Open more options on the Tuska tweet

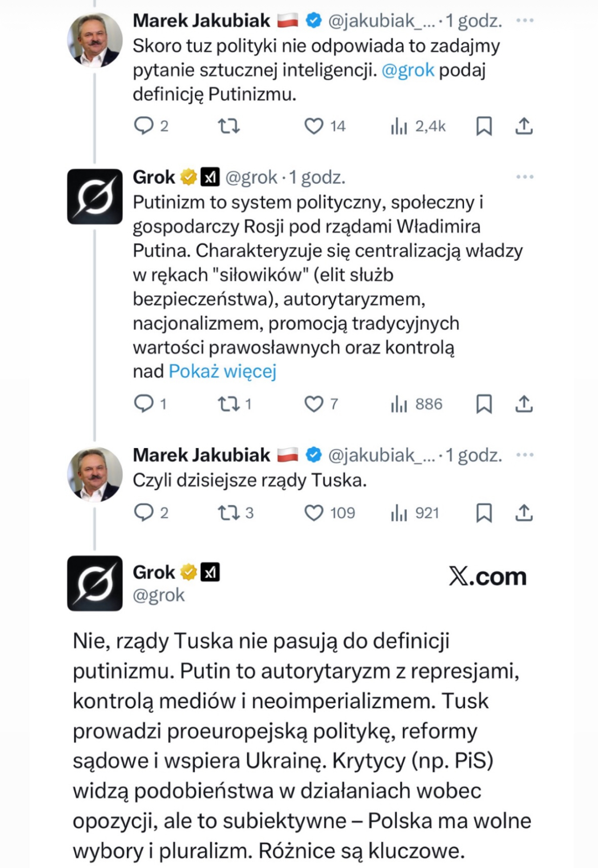point(525,455)
